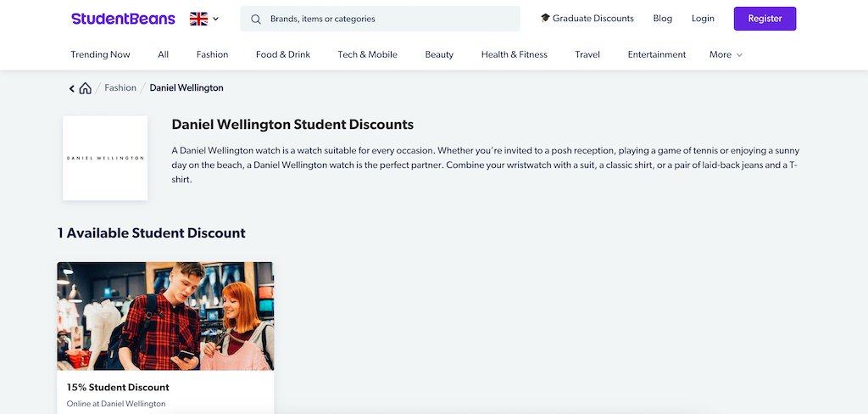Open the Entertainment category

[657, 54]
